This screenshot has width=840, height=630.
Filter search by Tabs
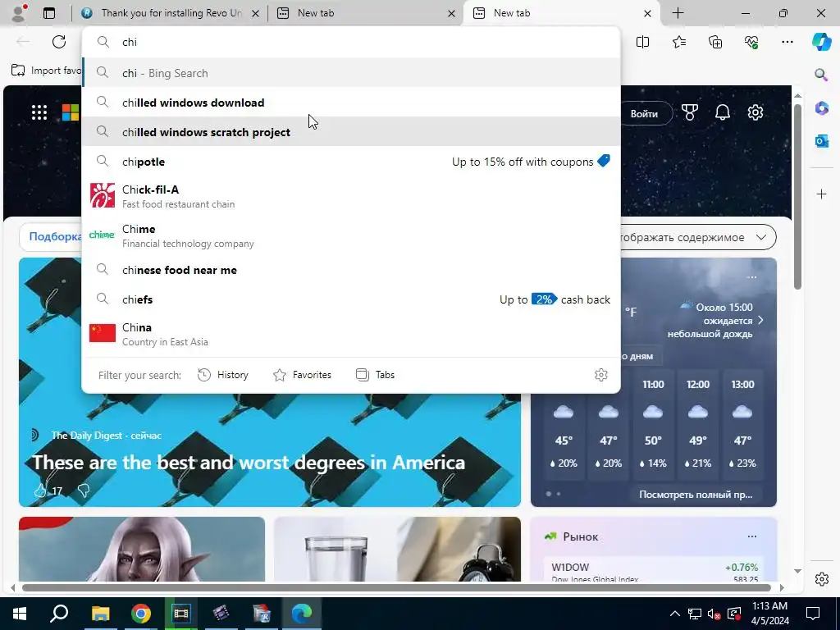(375, 375)
